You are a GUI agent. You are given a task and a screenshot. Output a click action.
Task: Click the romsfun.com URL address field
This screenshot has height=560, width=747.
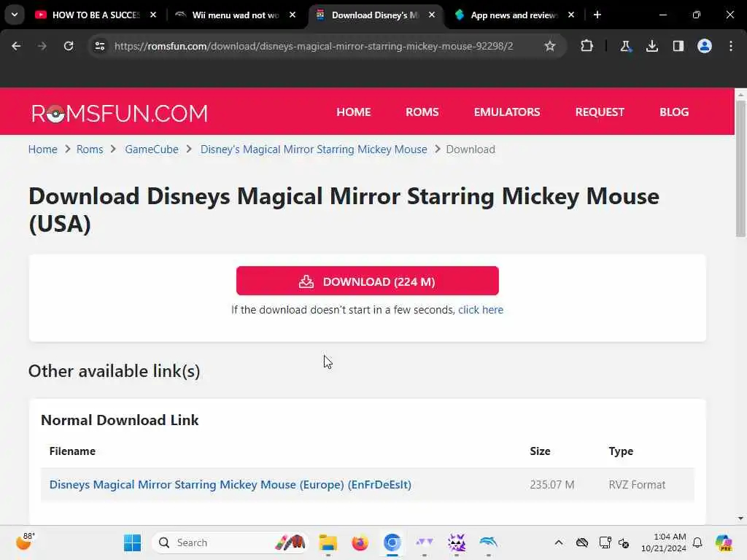coord(314,46)
